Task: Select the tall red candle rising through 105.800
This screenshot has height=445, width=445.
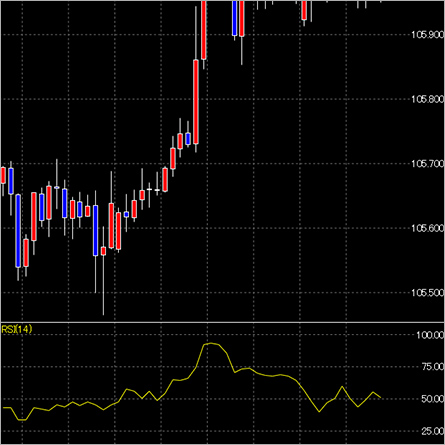Action: 196,102
